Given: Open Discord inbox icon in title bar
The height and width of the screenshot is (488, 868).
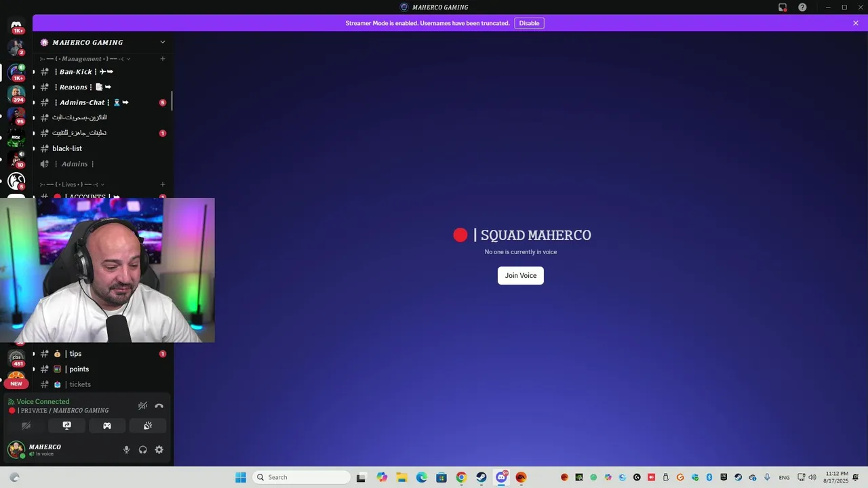Looking at the screenshot, I should (783, 7).
